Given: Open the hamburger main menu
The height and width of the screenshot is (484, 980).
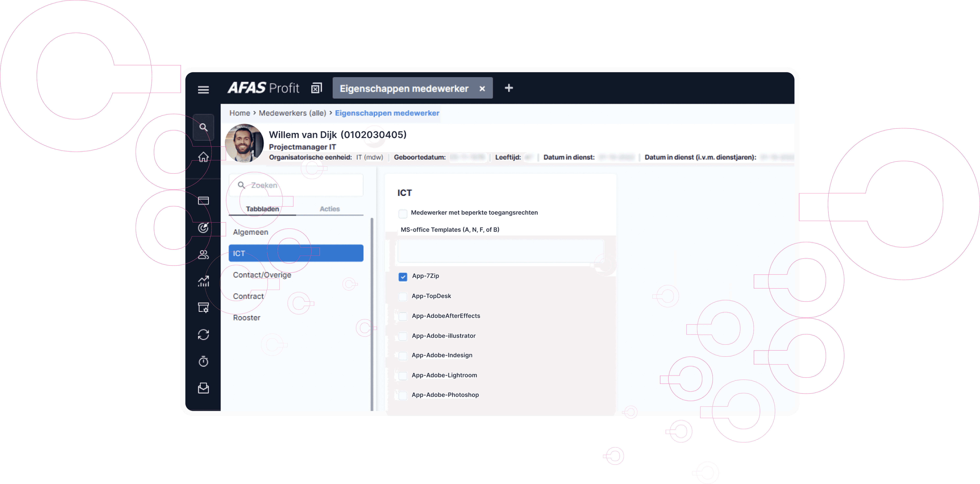Looking at the screenshot, I should coord(203,89).
